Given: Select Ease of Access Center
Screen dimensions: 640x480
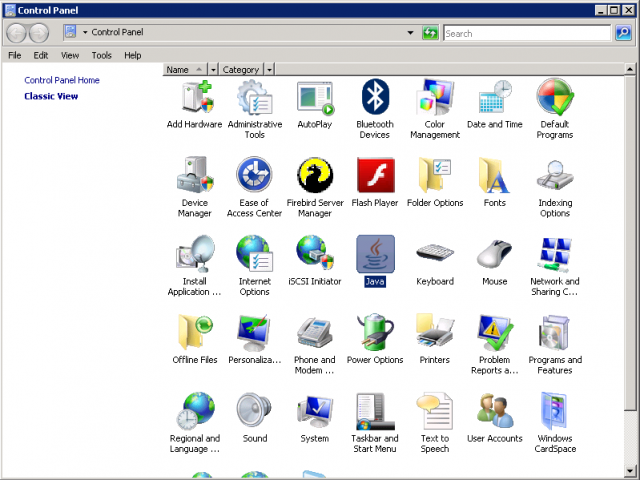Looking at the screenshot, I should tap(254, 188).
